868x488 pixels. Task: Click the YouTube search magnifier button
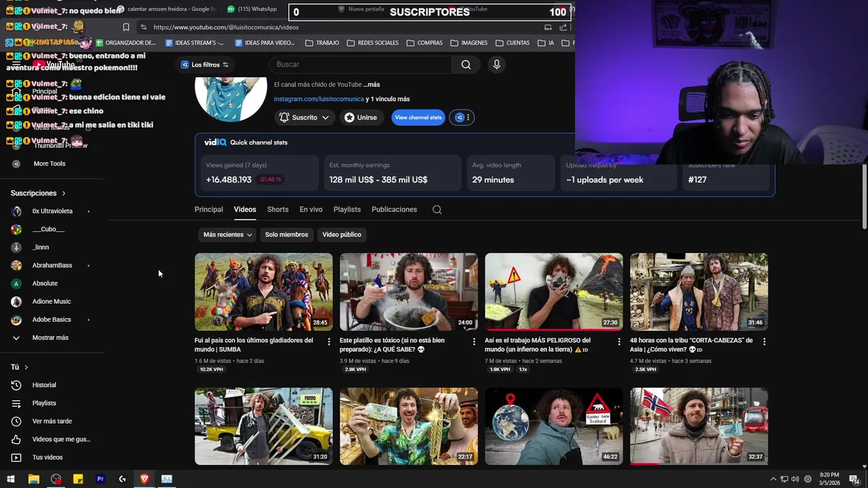point(466,64)
